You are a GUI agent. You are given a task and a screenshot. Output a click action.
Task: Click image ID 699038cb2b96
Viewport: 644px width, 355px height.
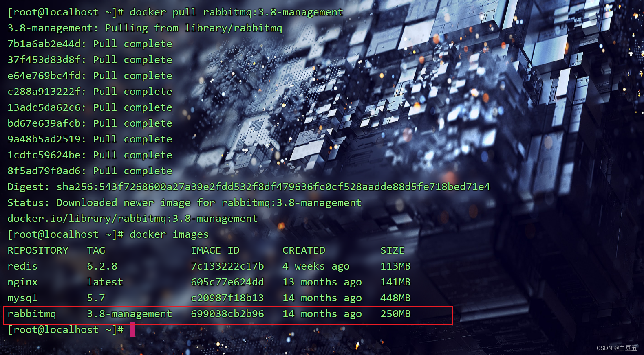(x=227, y=314)
